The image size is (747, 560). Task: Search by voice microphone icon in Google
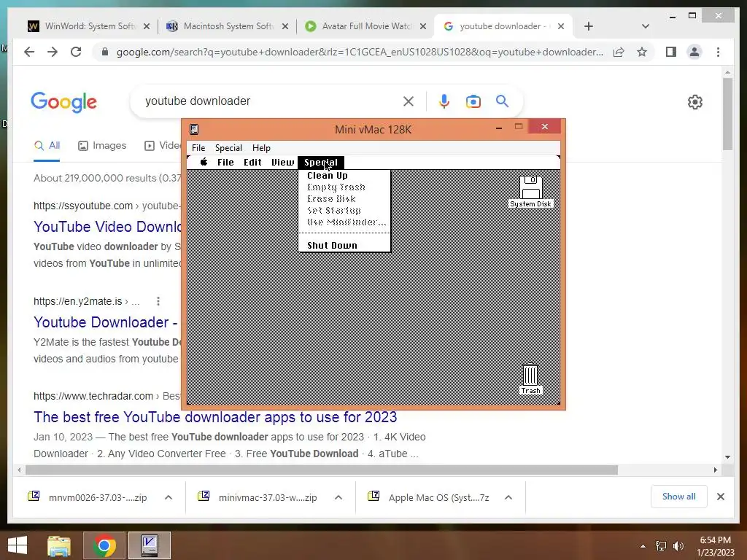(x=444, y=101)
